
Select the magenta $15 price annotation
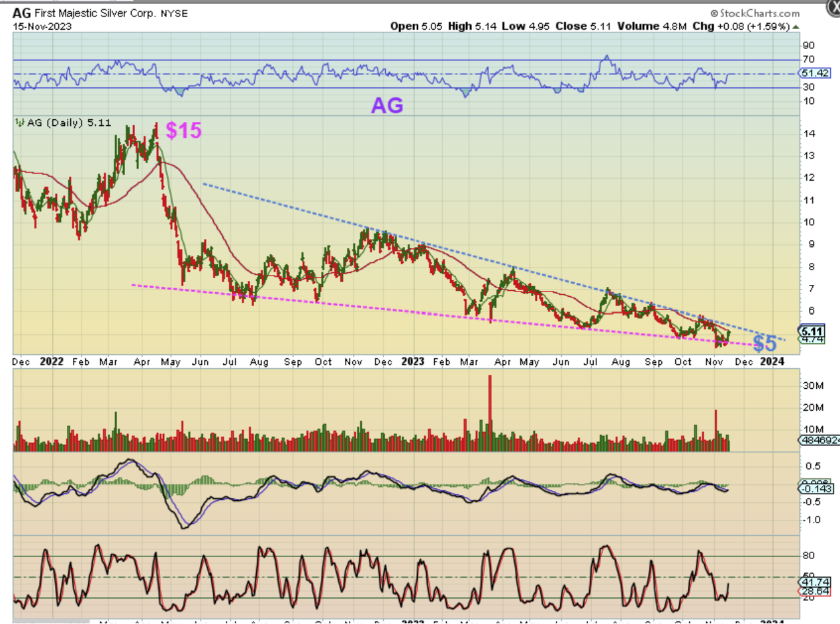click(183, 130)
